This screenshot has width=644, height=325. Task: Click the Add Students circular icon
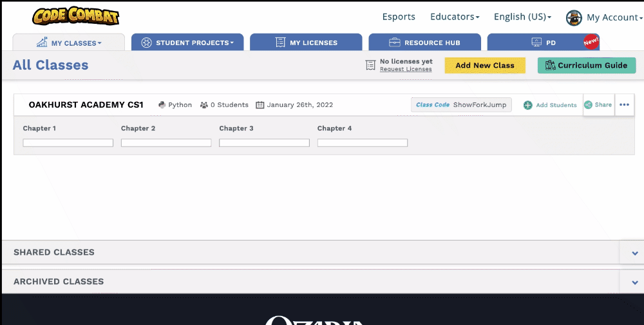[x=528, y=105]
